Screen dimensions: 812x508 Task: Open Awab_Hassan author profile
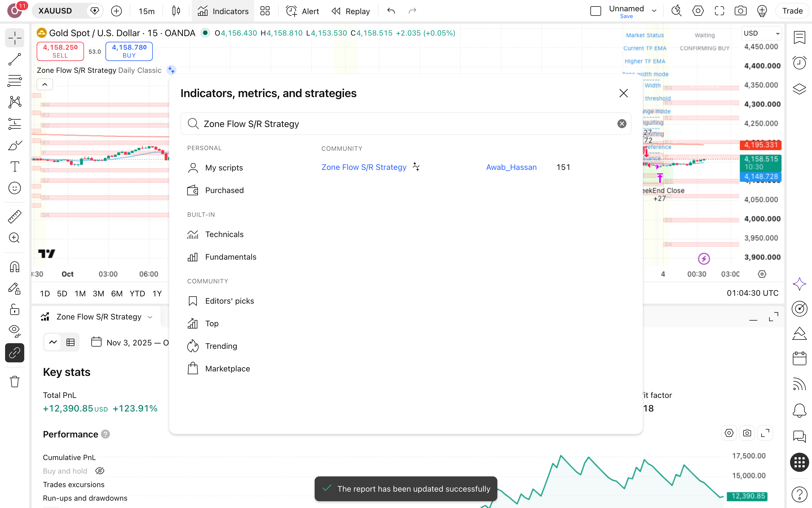(x=511, y=167)
